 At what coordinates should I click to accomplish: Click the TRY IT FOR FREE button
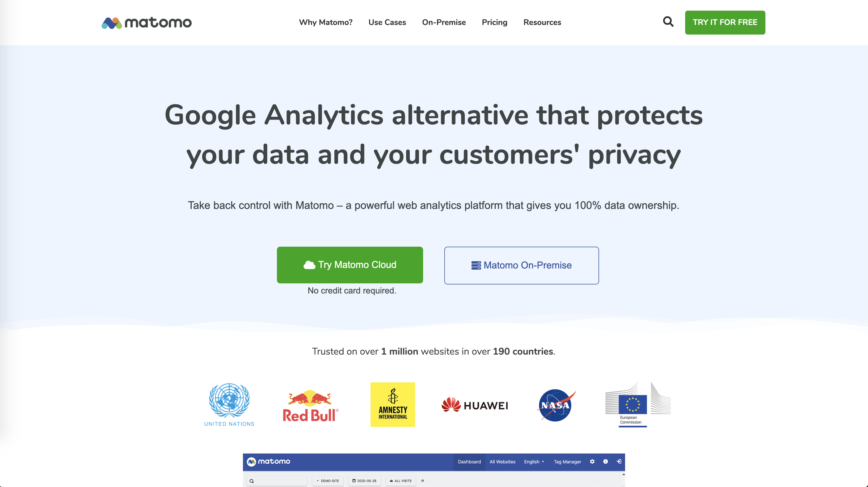[x=725, y=22]
